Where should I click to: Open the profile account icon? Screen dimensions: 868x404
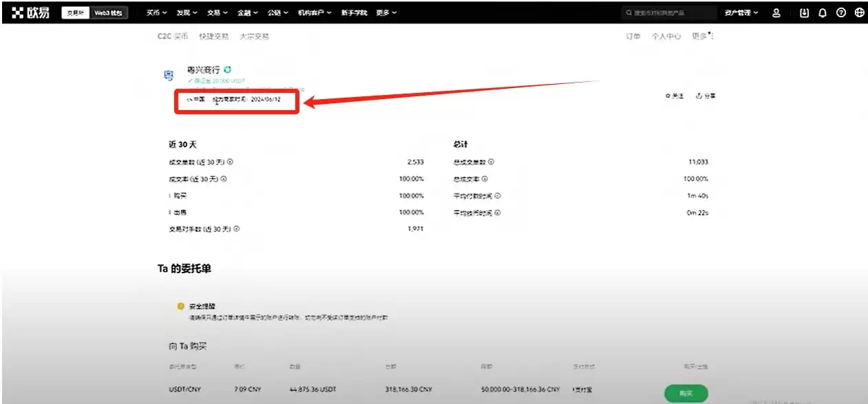click(x=776, y=12)
